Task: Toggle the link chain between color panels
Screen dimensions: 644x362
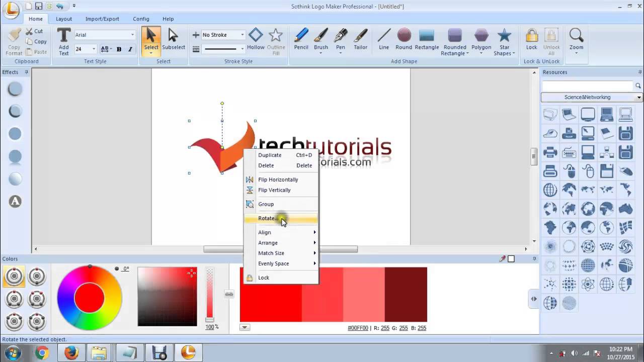Action: click(229, 294)
